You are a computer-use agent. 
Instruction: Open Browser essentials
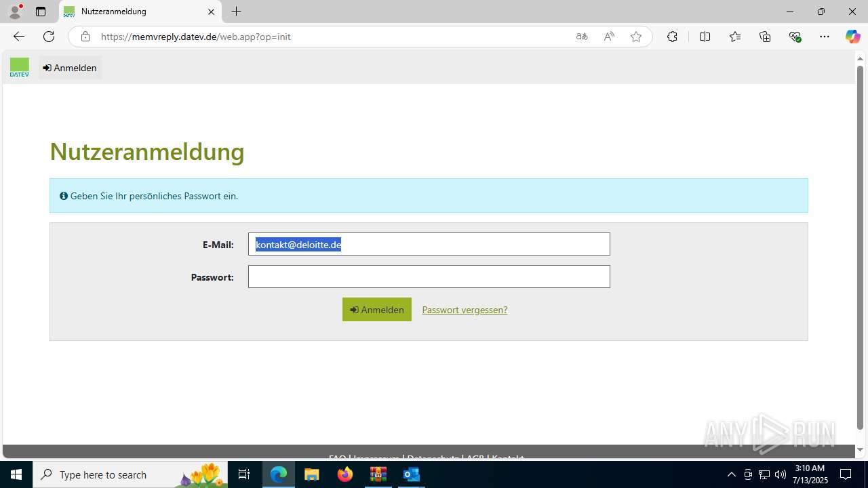coord(795,37)
